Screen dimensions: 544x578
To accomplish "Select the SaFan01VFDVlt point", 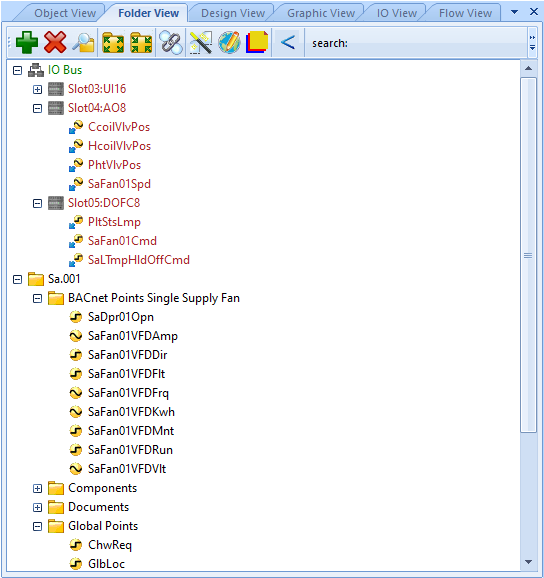I will 127,469.
